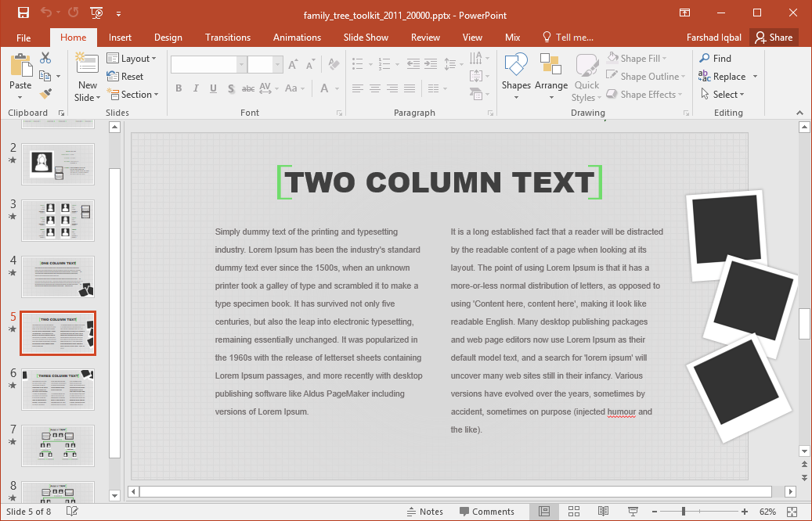Open the File menu
Screen dimensions: 812x521
tap(23, 38)
